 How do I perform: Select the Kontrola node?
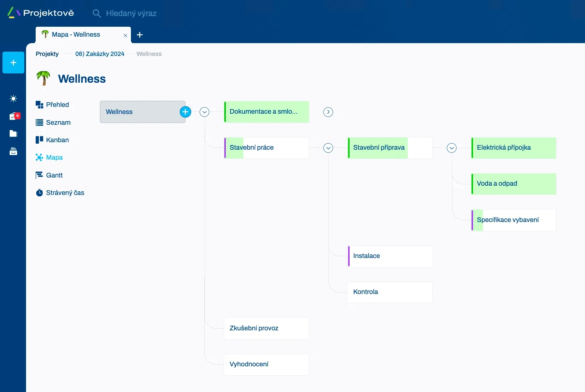(390, 292)
